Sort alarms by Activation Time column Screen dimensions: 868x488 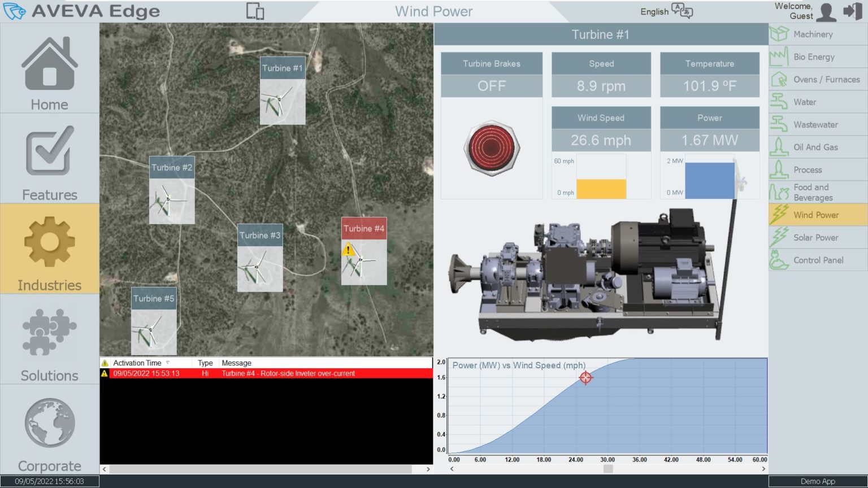click(x=137, y=363)
